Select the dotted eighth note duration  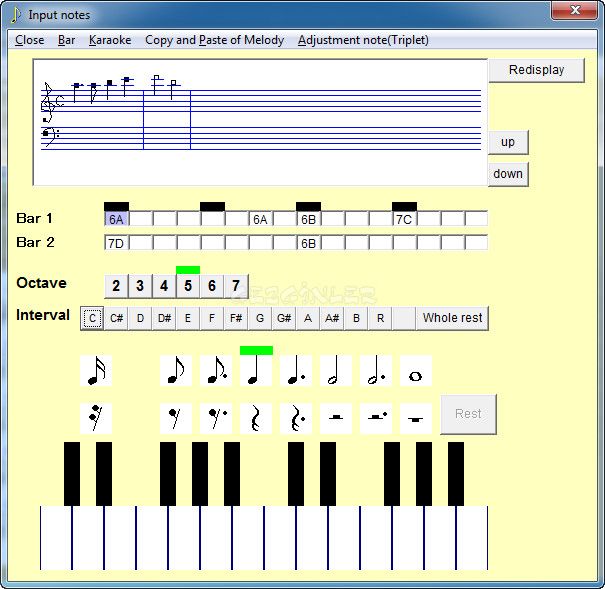click(x=216, y=370)
